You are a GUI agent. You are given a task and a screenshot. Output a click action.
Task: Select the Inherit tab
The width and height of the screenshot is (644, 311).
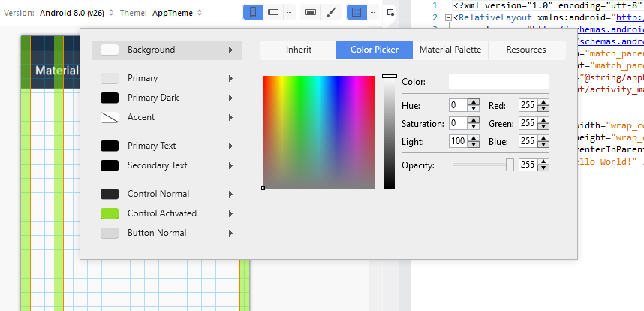pos(299,50)
